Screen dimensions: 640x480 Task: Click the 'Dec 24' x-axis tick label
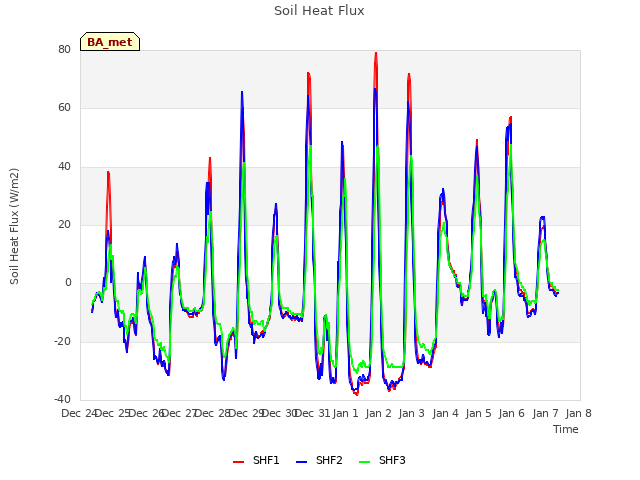point(79,413)
